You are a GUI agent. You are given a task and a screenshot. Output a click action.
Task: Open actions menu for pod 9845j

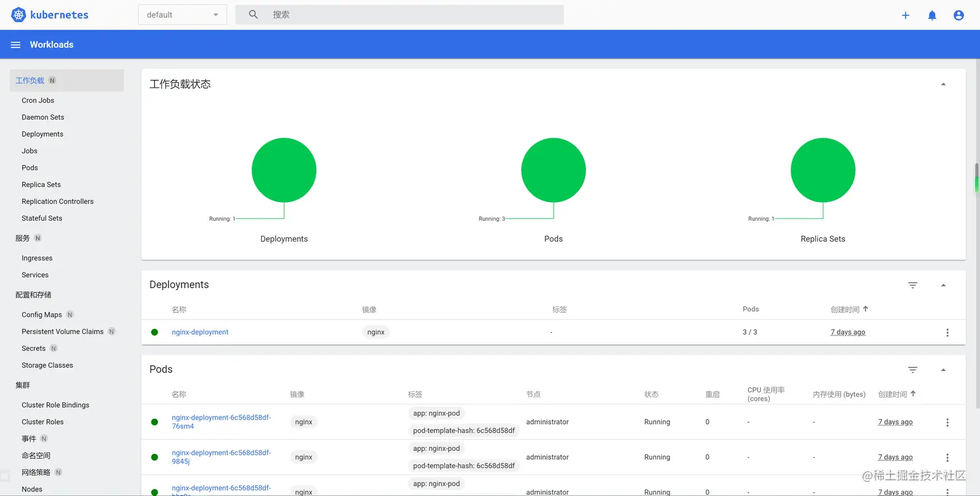(x=947, y=457)
